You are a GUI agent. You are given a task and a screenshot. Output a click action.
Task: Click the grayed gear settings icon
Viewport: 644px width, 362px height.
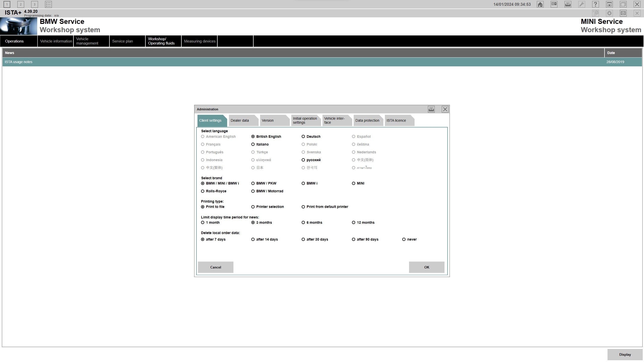[x=609, y=13]
